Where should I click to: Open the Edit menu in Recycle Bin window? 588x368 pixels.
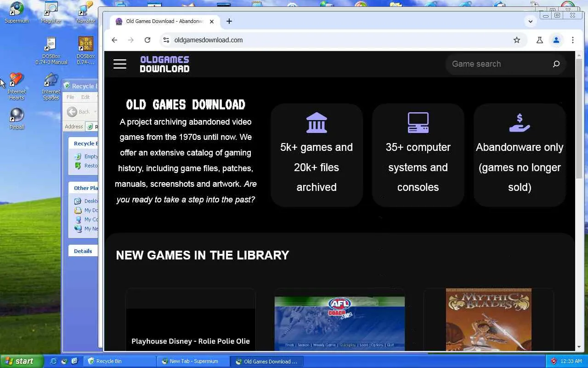(x=85, y=97)
